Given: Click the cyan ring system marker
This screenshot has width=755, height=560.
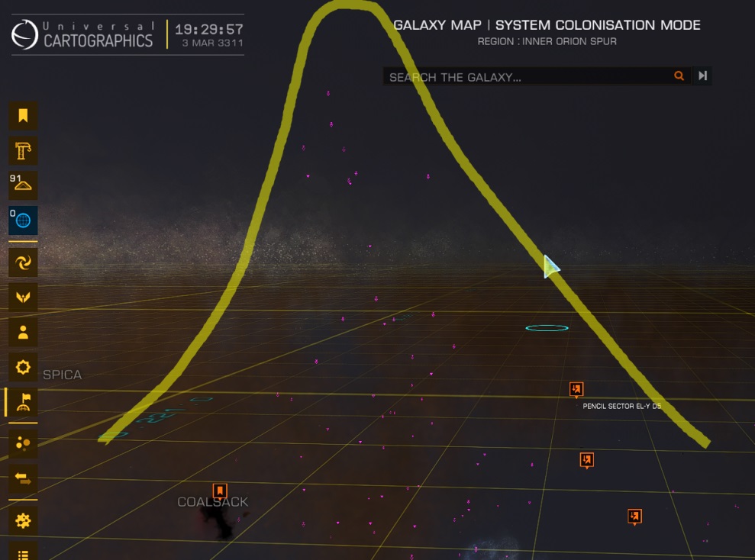Looking at the screenshot, I should point(547,328).
